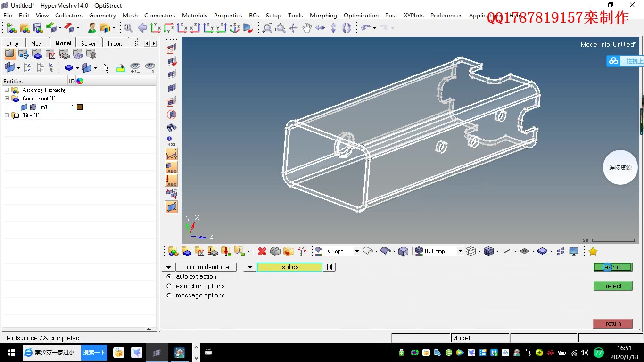Click the yellow solids entity selector field
Screen dimensions: 644x362
(289, 267)
